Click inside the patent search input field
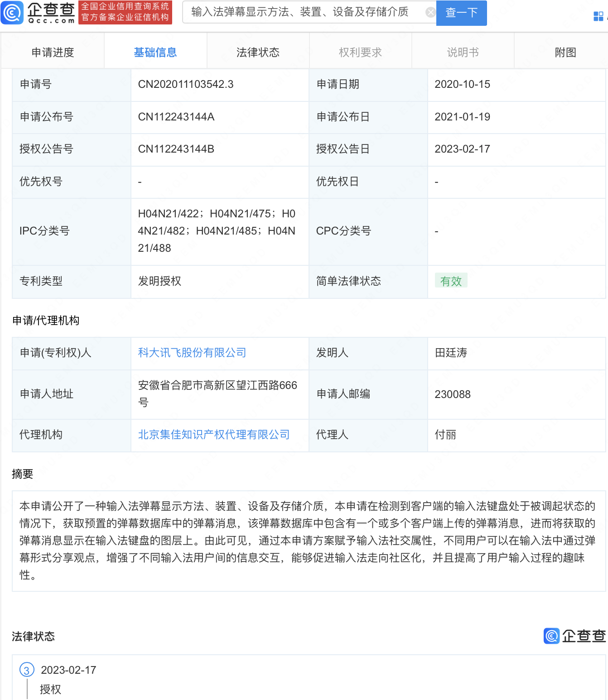Viewport: 608px width, 700px height. coord(299,12)
